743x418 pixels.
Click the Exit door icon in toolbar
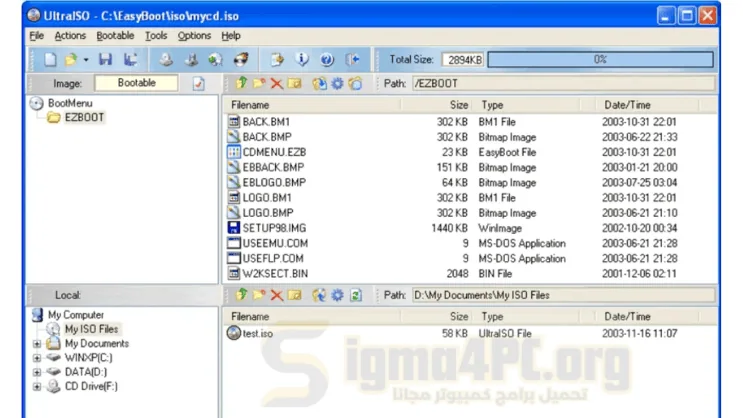353,60
